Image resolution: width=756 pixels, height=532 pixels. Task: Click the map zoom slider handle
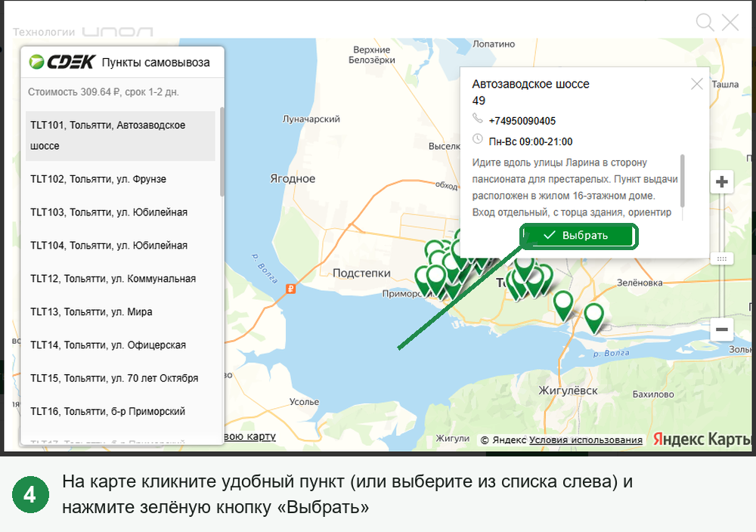[722, 258]
